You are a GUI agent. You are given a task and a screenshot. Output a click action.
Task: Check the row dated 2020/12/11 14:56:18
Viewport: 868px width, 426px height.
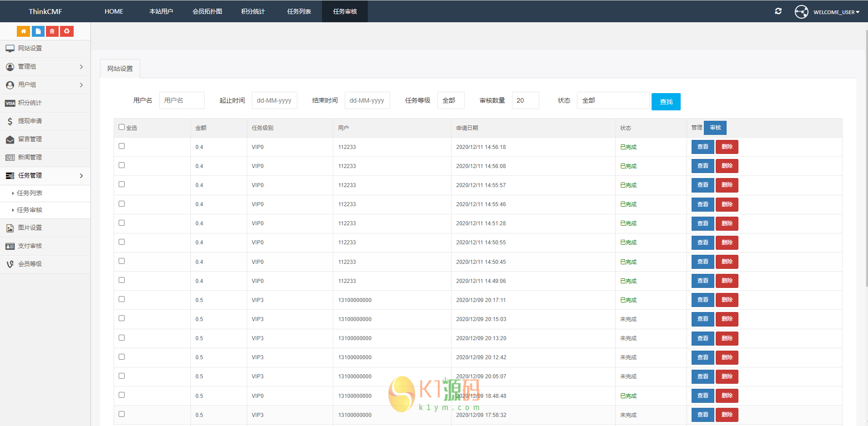(121, 146)
